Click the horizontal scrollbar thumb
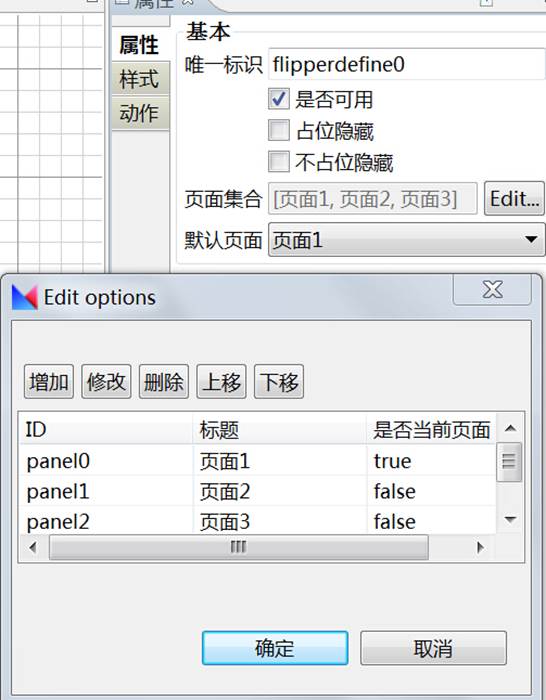 point(239,547)
